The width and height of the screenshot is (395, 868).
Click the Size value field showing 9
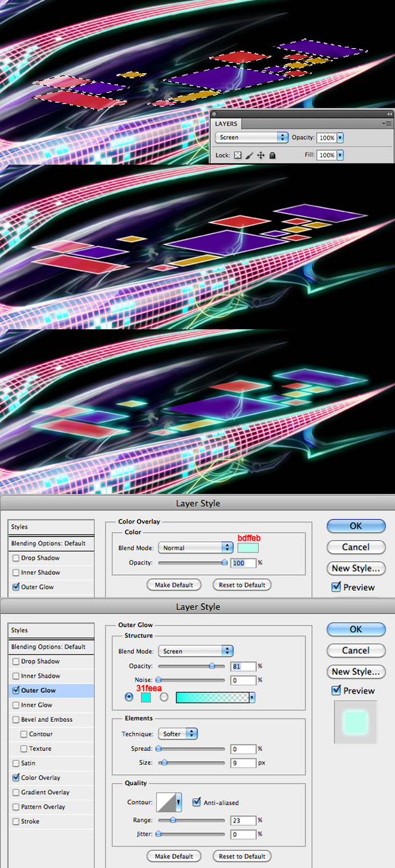tap(244, 763)
